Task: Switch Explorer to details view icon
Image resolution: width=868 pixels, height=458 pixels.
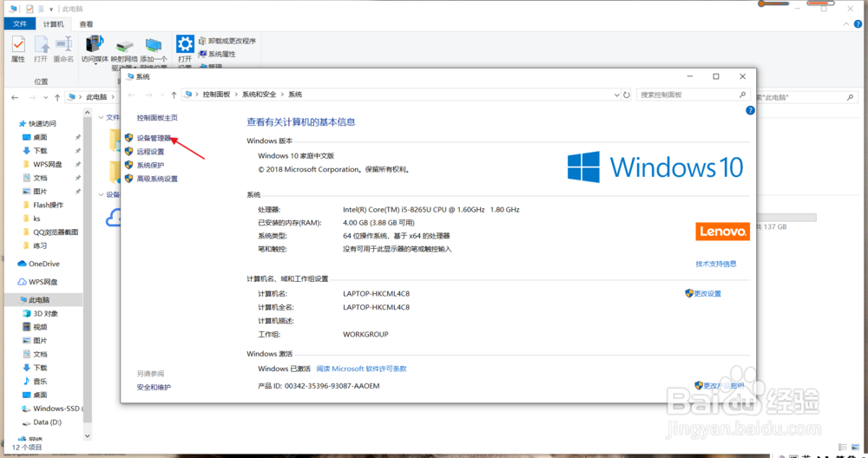Action: (x=843, y=447)
